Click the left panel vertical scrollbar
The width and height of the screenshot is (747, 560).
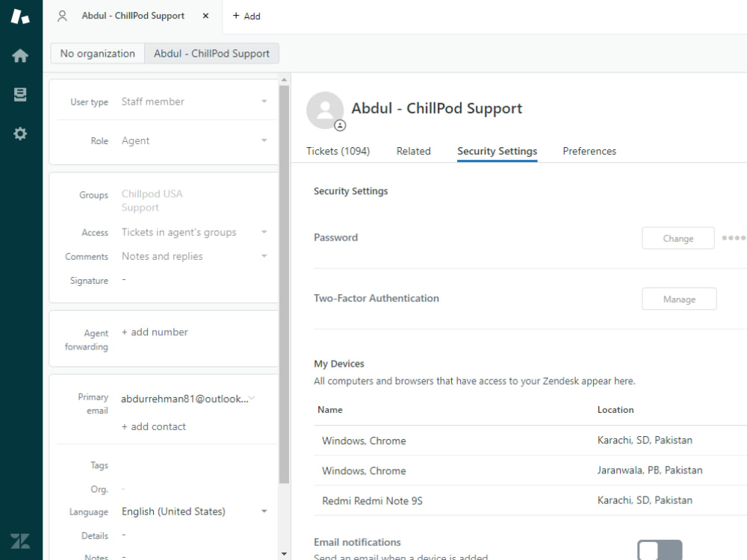point(284,284)
